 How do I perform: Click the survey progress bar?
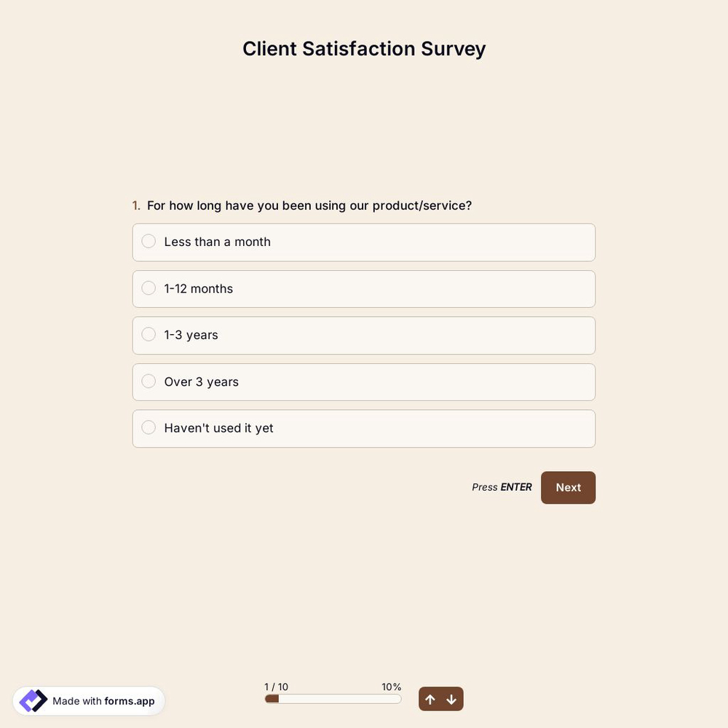coord(333,697)
